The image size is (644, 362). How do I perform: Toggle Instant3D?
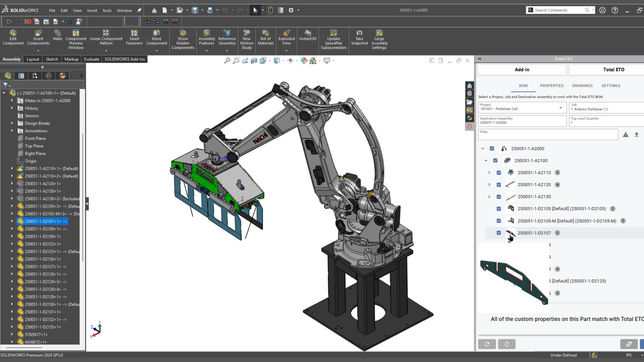tap(308, 35)
